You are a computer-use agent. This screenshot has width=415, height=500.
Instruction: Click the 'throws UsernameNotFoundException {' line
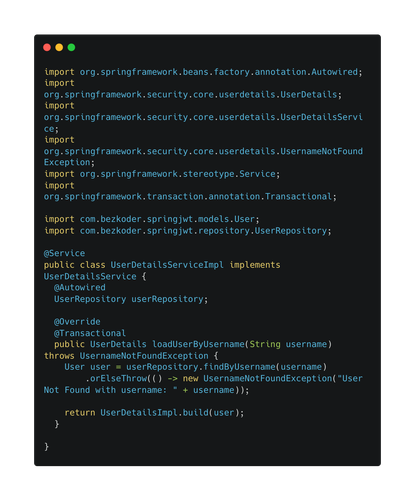pos(131,356)
